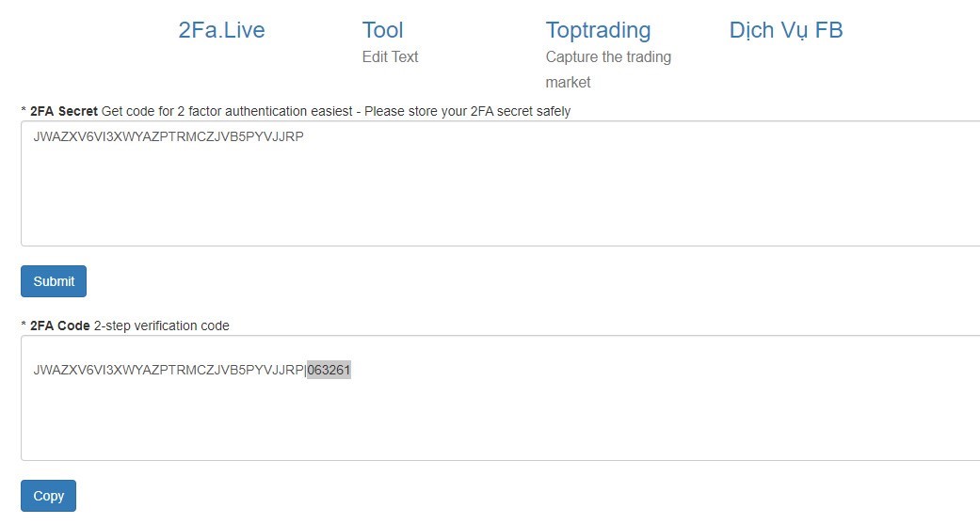980x524 pixels.
Task: Click the bold 2FA Code label
Action: coord(60,326)
